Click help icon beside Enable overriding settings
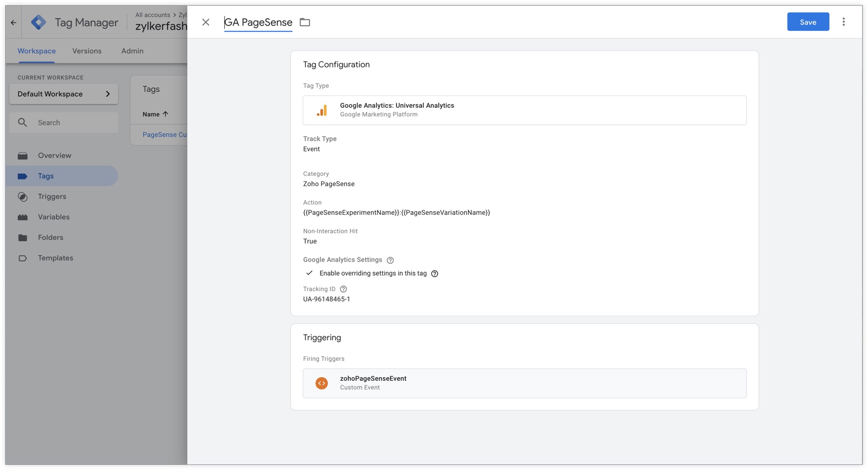Image resolution: width=868 pixels, height=470 pixels. click(x=435, y=274)
